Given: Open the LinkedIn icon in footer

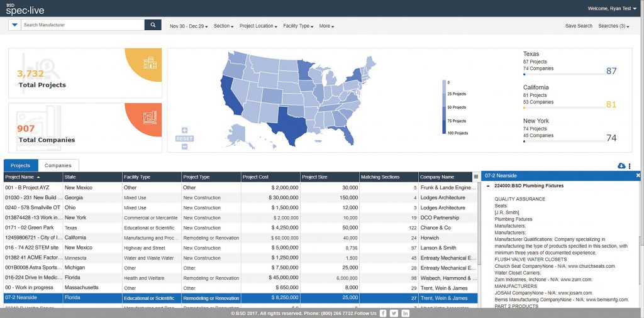Looking at the screenshot, I should [x=406, y=314].
